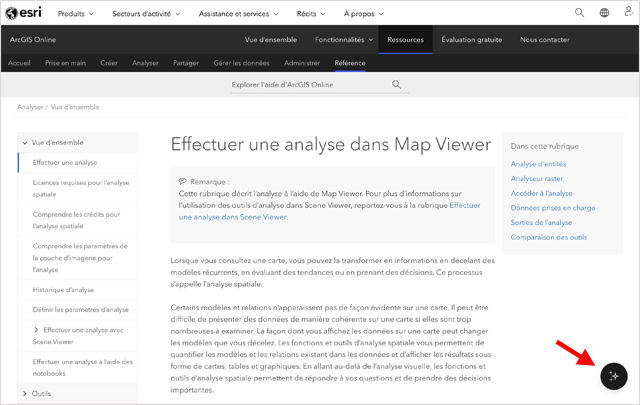Expand the Produits dropdown menu
This screenshot has width=640, height=405.
click(x=76, y=14)
